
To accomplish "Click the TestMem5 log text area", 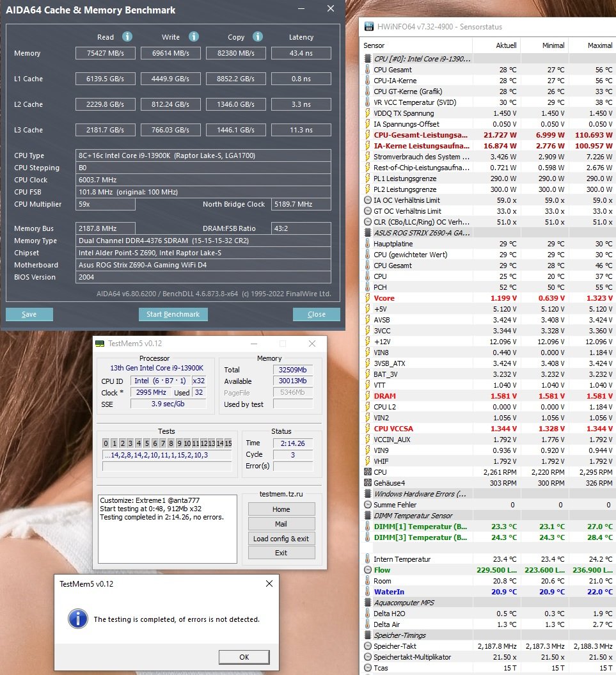I will click(168, 530).
